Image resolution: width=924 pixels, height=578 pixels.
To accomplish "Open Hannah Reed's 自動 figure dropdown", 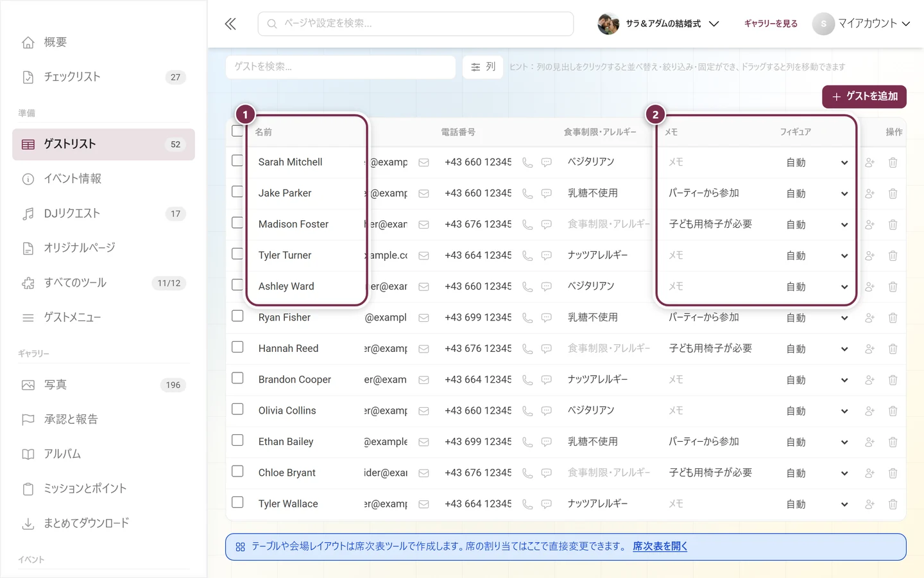I will click(x=817, y=349).
